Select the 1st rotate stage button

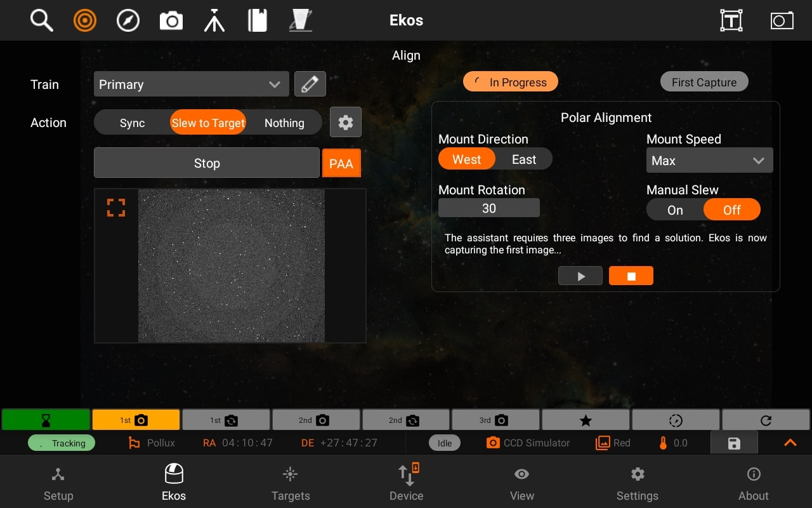(226, 420)
